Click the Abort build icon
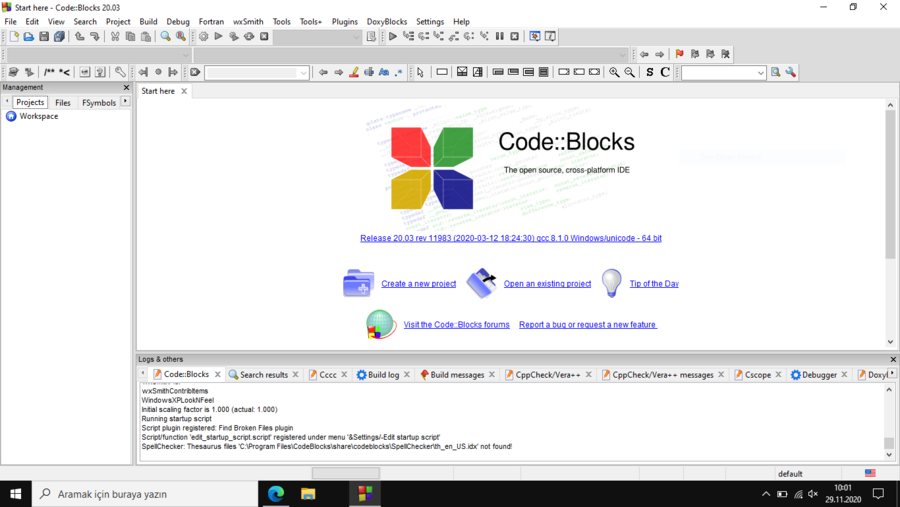The width and height of the screenshot is (900, 507). (264, 36)
